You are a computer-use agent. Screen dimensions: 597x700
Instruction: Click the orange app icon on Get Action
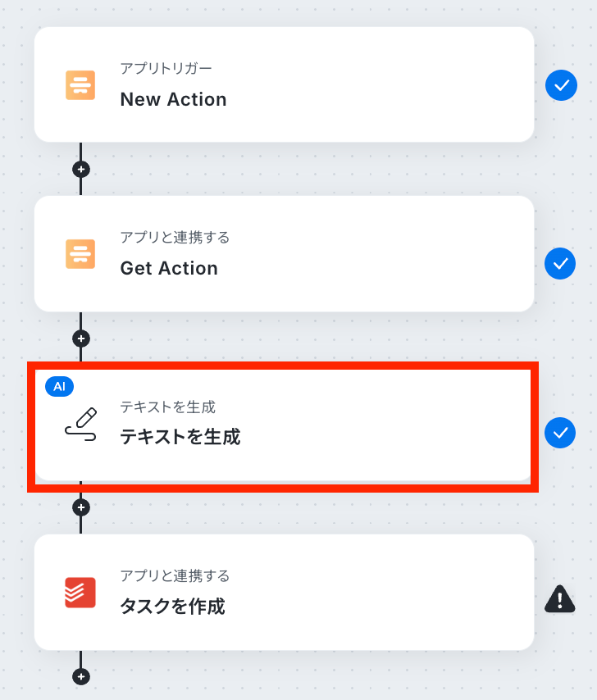coord(80,254)
